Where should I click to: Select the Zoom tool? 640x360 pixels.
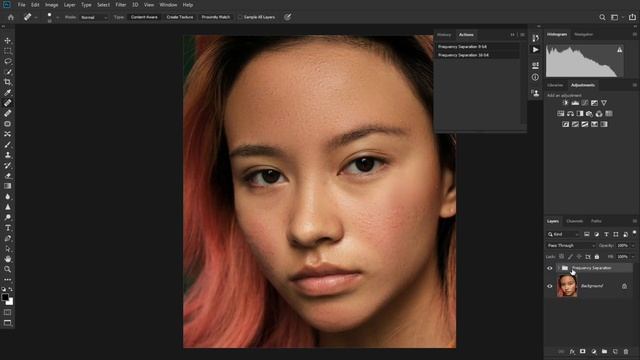coord(7,269)
